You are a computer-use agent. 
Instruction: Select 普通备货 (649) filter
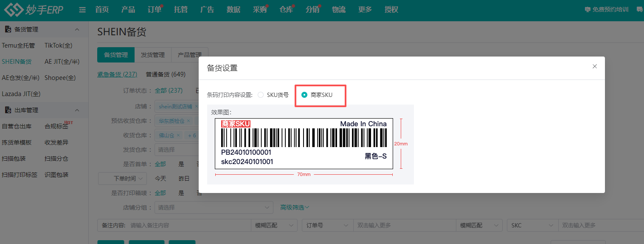tap(166, 74)
